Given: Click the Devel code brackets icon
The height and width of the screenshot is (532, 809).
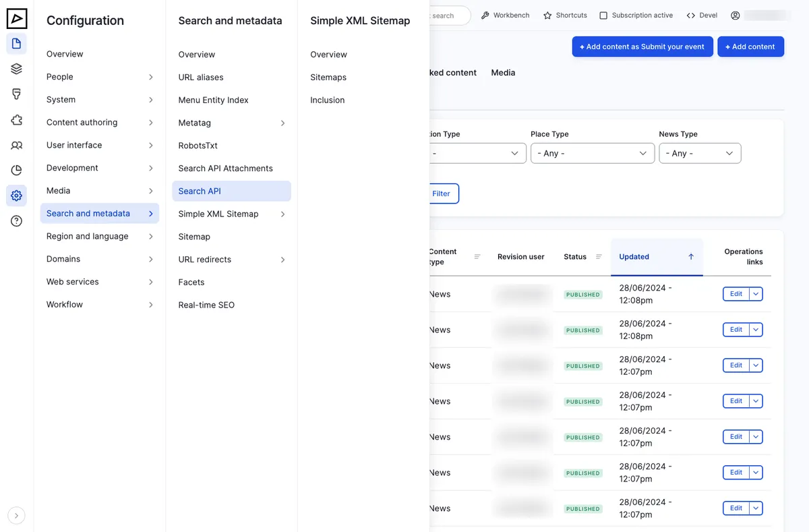Looking at the screenshot, I should click(691, 16).
